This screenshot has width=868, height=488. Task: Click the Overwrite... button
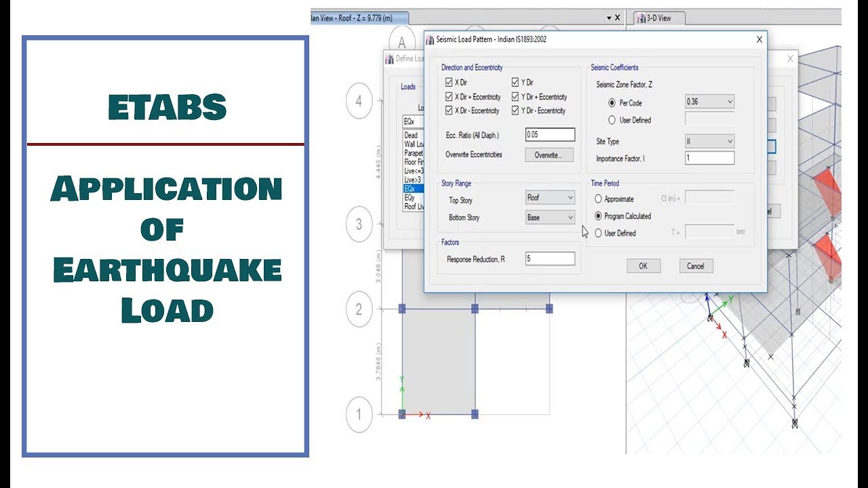(549, 155)
